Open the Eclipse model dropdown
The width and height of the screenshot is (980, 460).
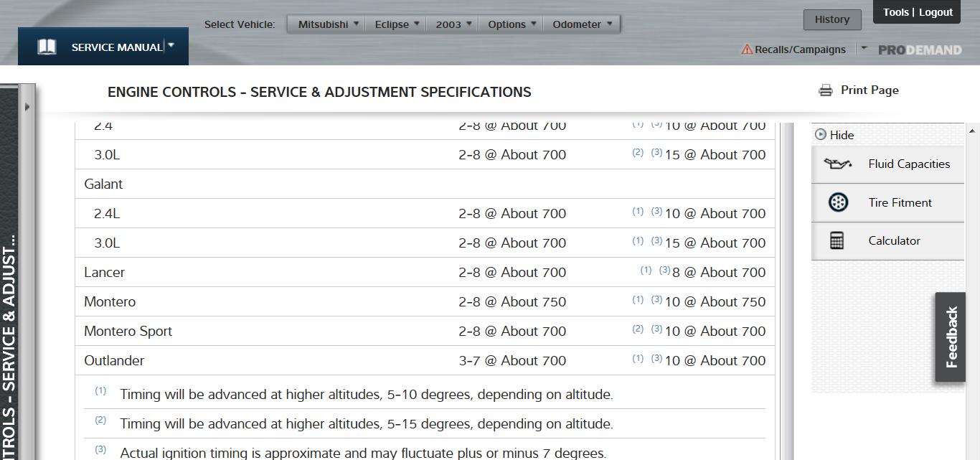coord(397,24)
